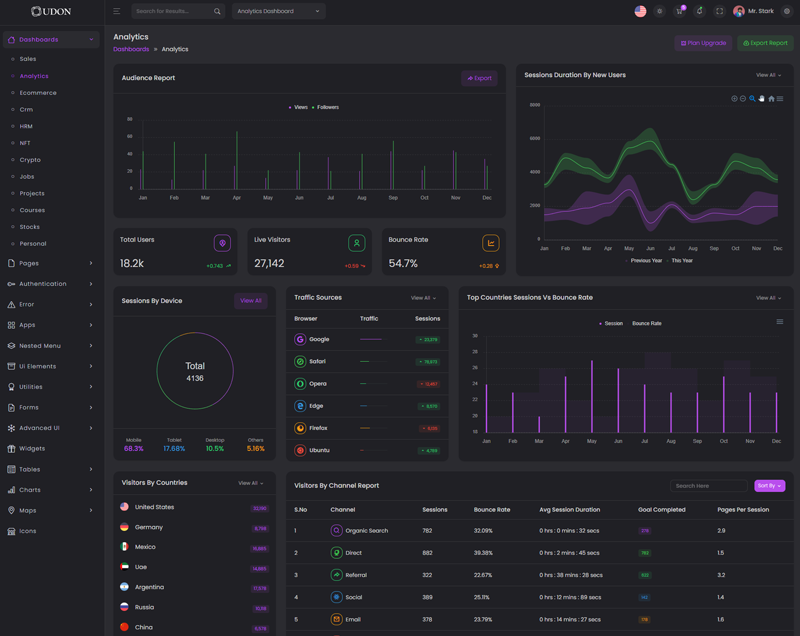Click the Search for Results field
Image resolution: width=800 pixels, height=636 pixels.
pyautogui.click(x=172, y=11)
